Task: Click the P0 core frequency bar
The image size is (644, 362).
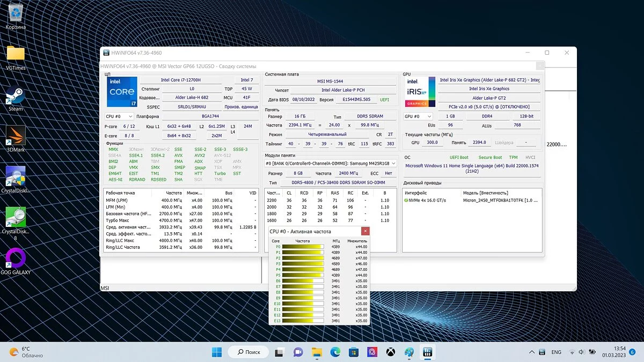Action: pyautogui.click(x=303, y=247)
